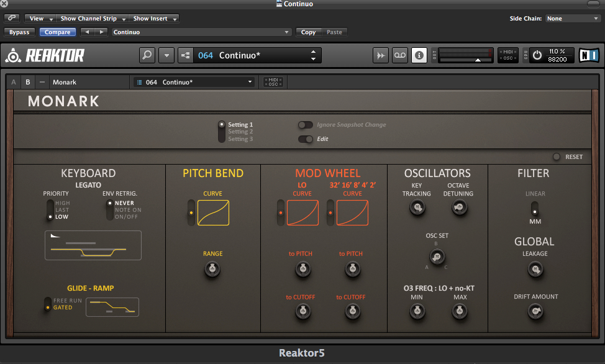605x364 pixels.
Task: Open the Show Channel Strip menu
Action: [x=92, y=18]
